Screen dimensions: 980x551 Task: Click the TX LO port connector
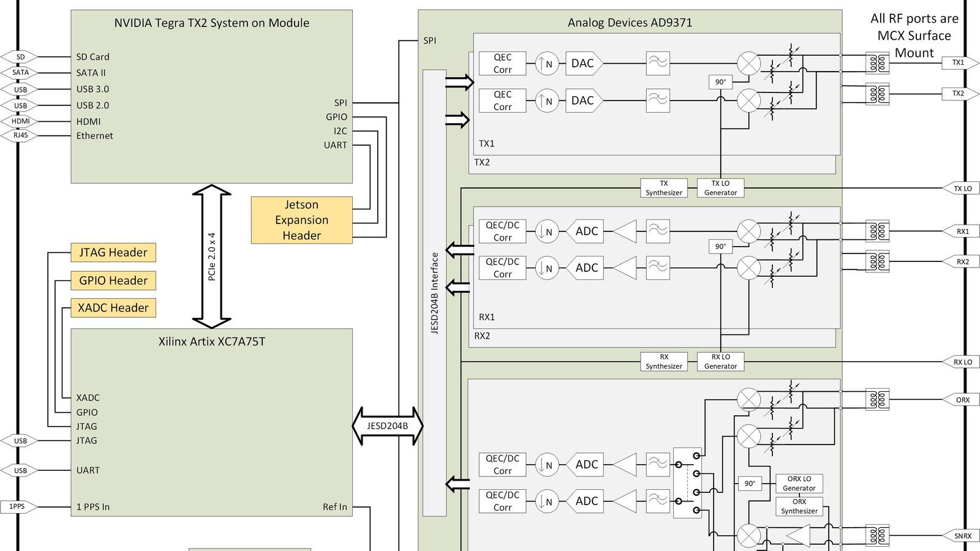(x=961, y=189)
